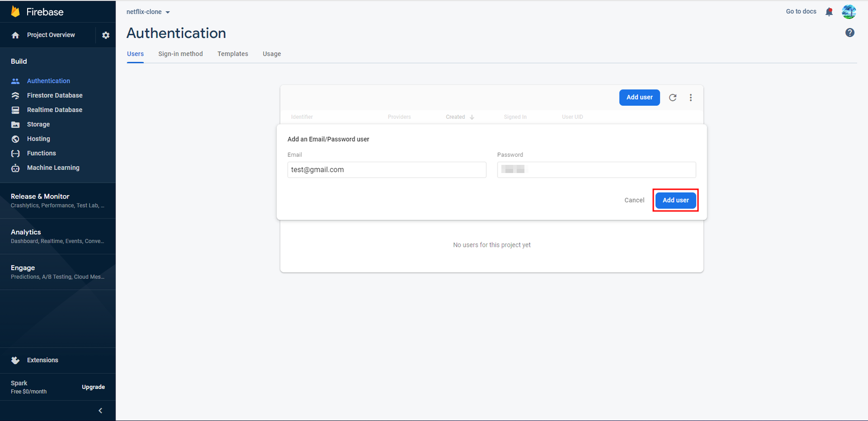Click the Identifier column header
Viewport: 868px width, 421px height.
point(302,117)
